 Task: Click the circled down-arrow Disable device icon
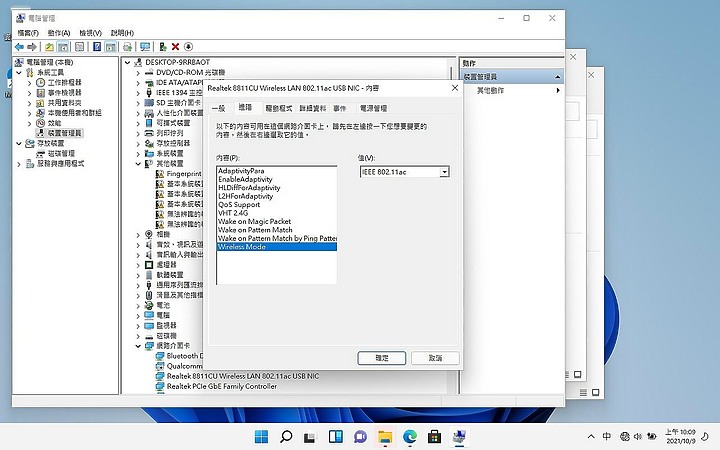[188, 47]
